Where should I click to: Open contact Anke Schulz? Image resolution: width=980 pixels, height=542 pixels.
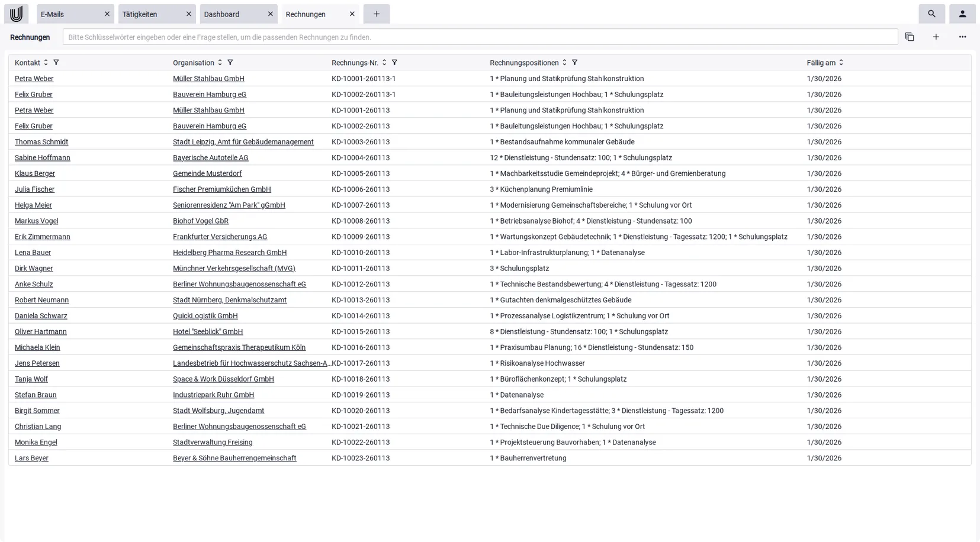point(34,285)
